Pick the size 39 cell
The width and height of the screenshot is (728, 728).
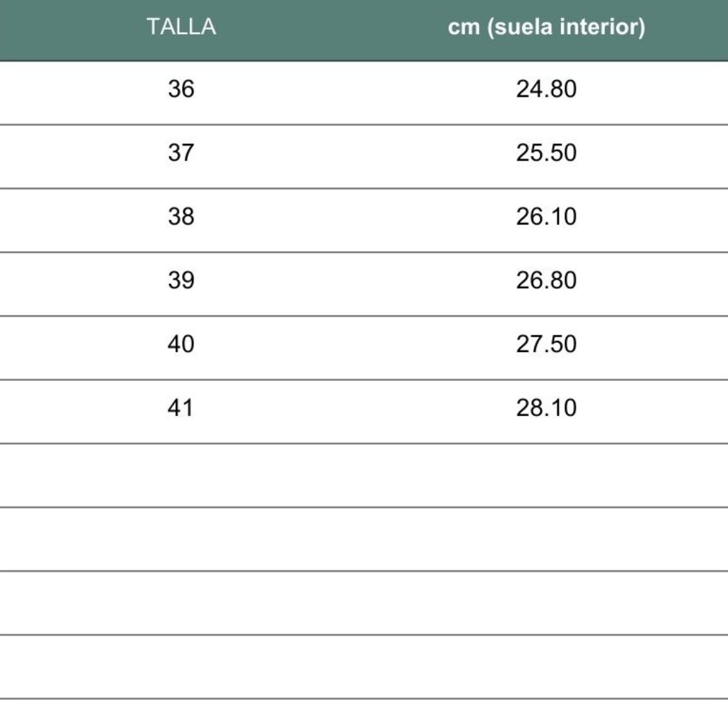181,280
